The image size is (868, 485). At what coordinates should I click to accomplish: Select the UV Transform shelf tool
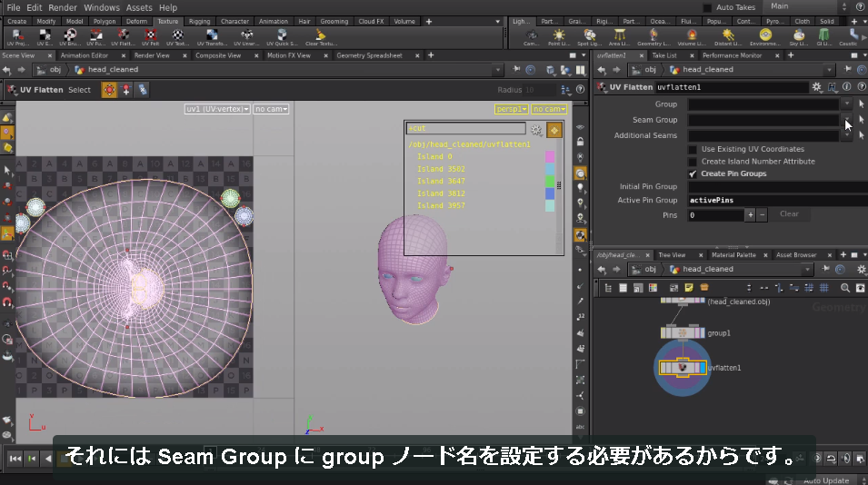[212, 37]
